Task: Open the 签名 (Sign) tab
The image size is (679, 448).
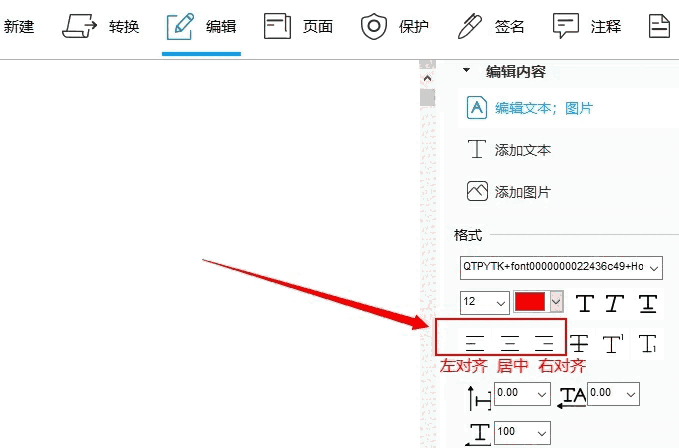Action: [491, 26]
